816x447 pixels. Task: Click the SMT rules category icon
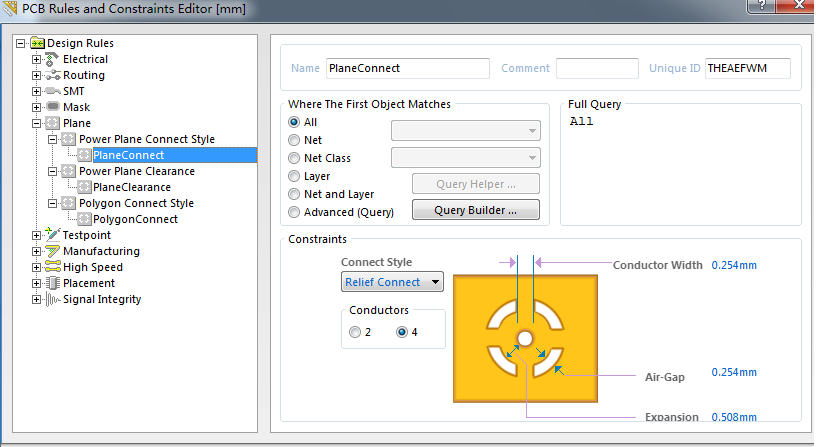point(52,91)
